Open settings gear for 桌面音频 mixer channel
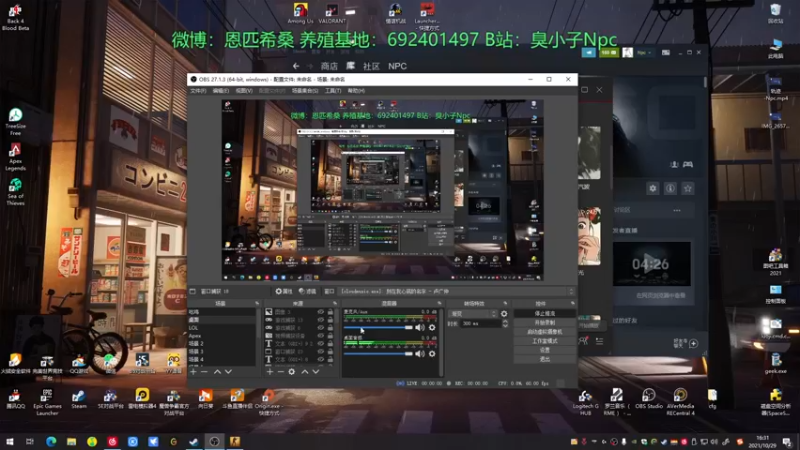Image resolution: width=800 pixels, height=450 pixels. click(432, 354)
